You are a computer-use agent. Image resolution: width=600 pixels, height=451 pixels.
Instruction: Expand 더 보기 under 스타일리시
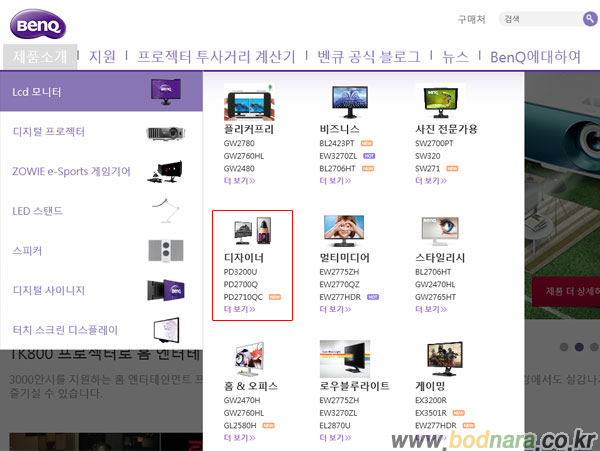(x=431, y=309)
